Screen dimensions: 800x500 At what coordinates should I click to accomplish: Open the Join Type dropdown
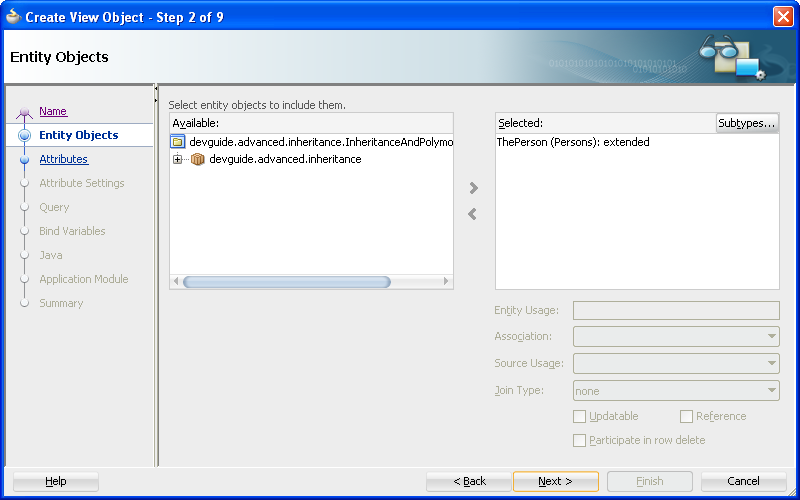coord(770,391)
